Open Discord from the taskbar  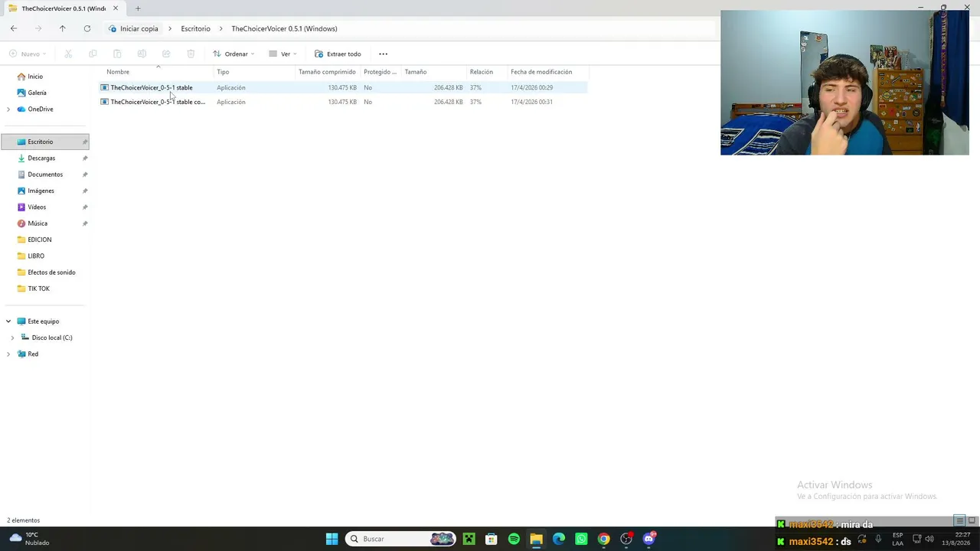tap(649, 539)
